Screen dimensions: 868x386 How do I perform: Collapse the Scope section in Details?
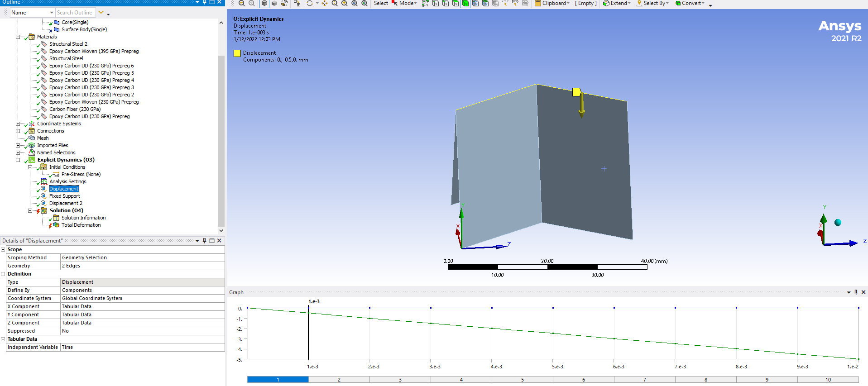(3, 249)
